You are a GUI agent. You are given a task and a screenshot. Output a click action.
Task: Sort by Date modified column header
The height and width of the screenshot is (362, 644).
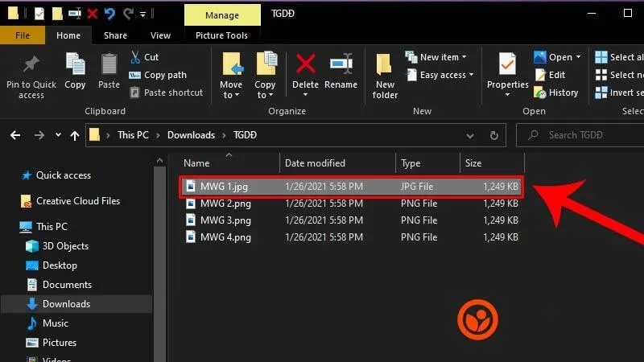337,163
